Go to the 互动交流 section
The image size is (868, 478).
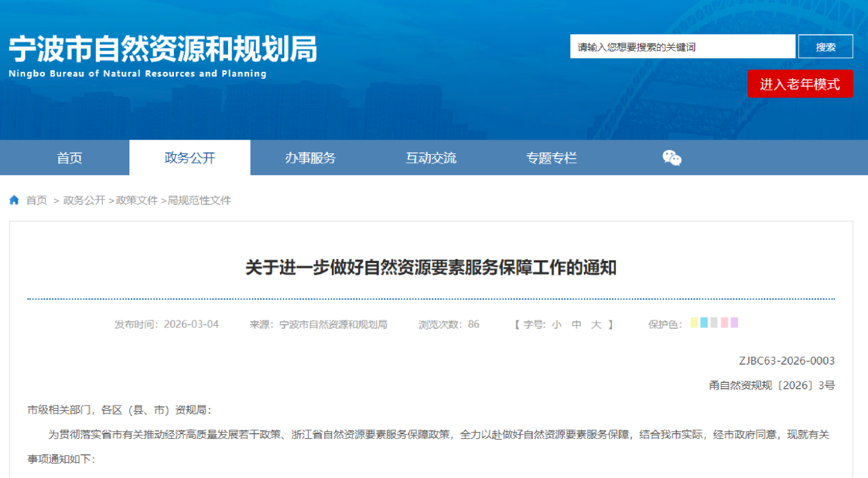tap(431, 158)
